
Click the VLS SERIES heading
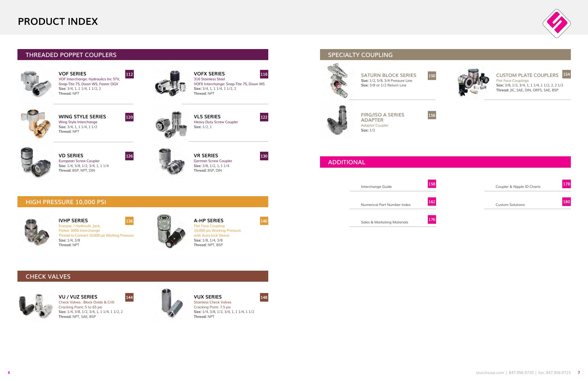click(x=207, y=117)
